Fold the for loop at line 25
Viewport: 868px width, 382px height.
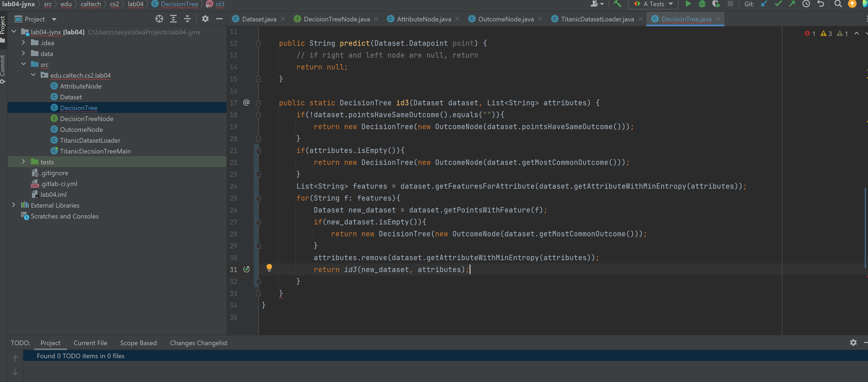[x=258, y=198]
